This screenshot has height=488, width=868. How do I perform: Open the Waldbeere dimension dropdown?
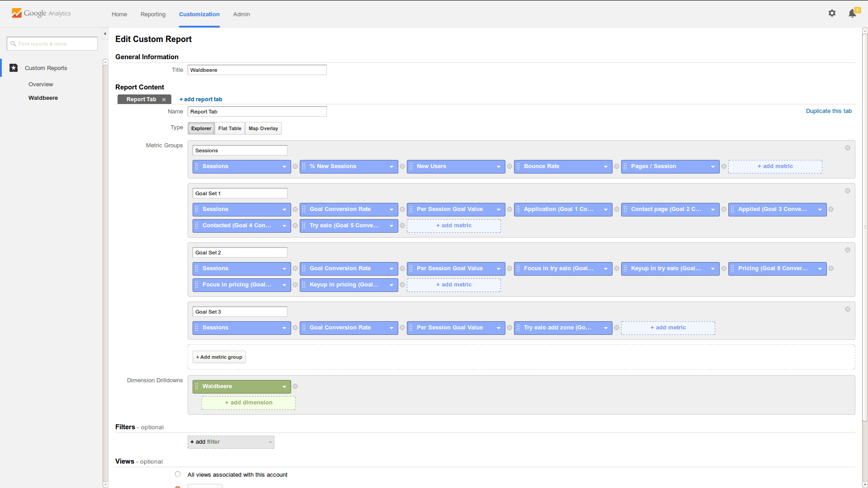coord(284,387)
